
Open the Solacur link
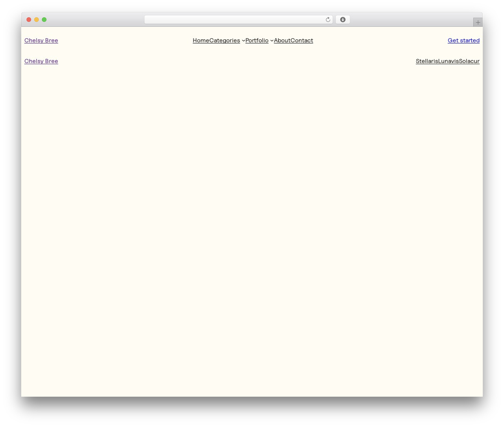469,61
